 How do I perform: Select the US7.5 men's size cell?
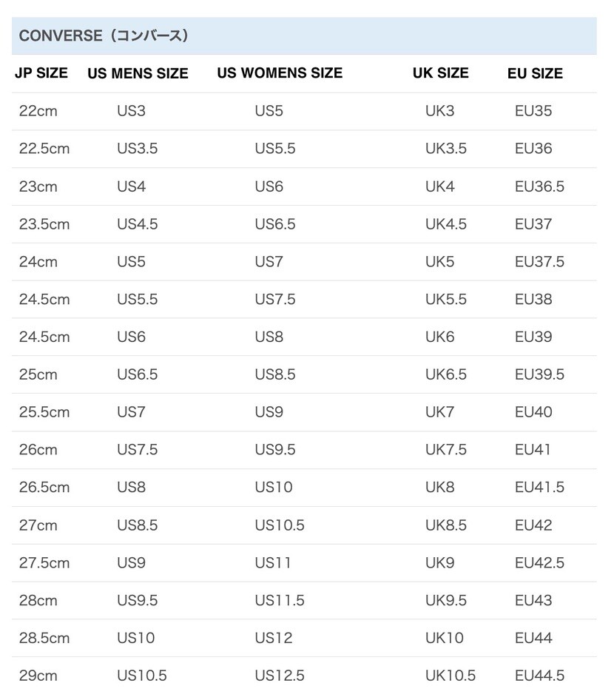point(137,450)
